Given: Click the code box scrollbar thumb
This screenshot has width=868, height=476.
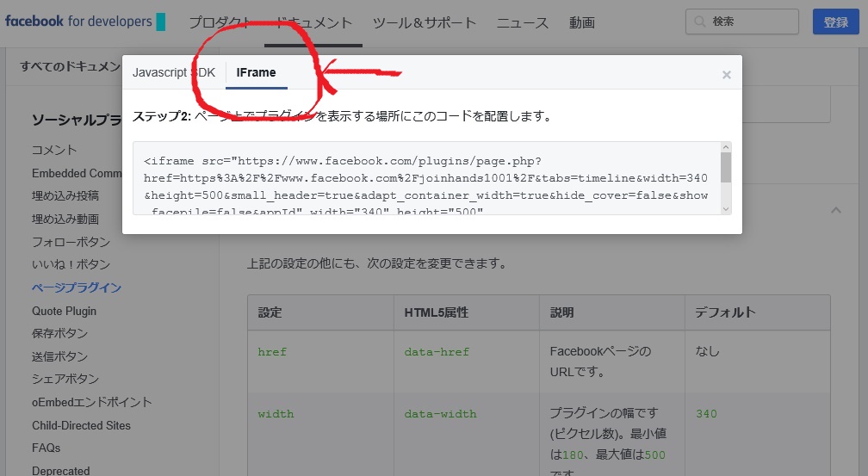Looking at the screenshot, I should [726, 167].
